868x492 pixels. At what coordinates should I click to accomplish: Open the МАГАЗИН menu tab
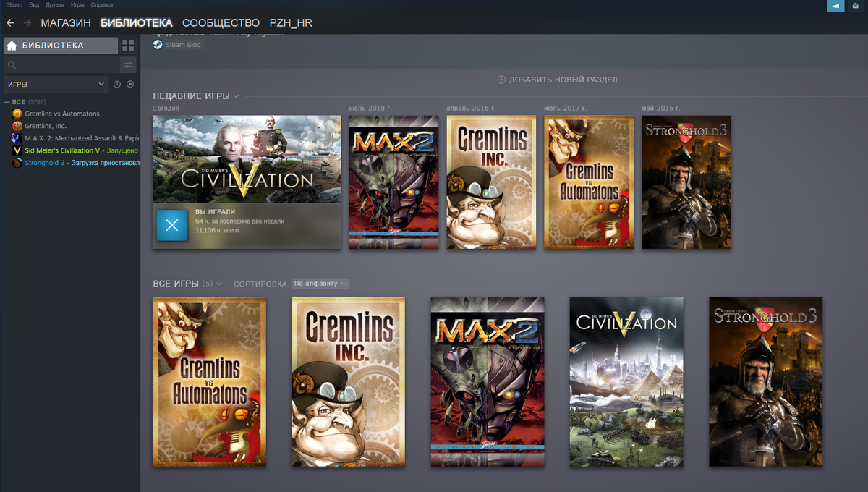[x=69, y=22]
